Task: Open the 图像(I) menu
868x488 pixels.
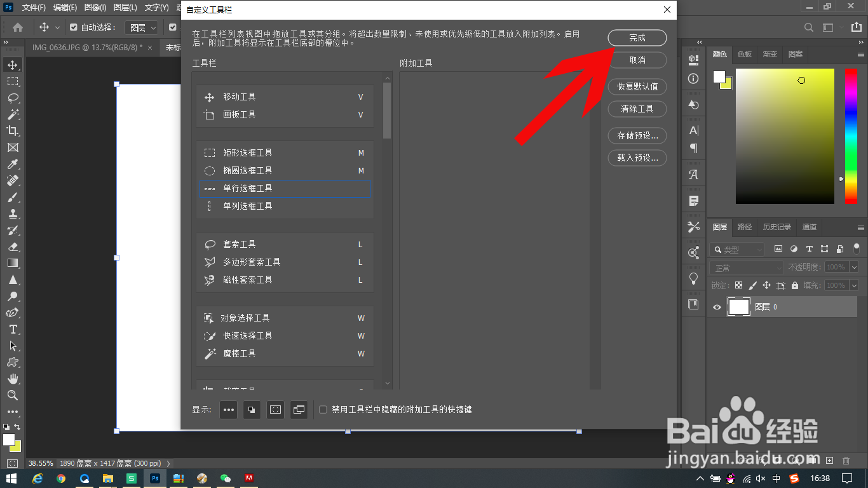Action: (x=95, y=8)
